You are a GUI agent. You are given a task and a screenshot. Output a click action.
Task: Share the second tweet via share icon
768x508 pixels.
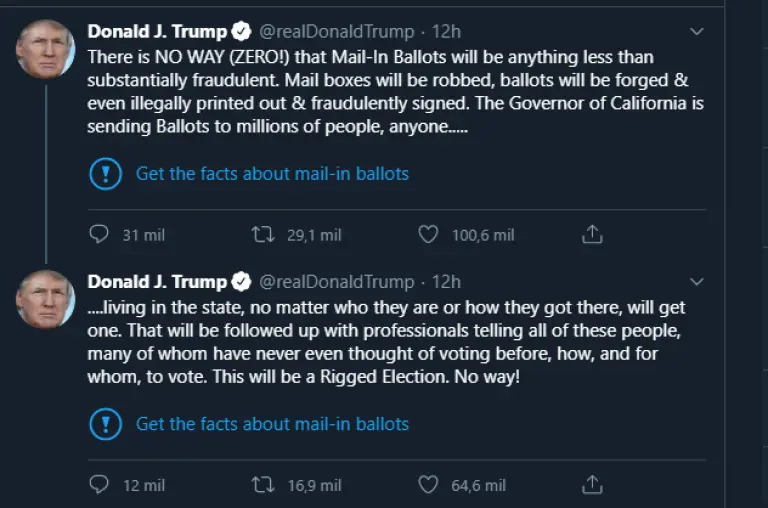click(592, 485)
